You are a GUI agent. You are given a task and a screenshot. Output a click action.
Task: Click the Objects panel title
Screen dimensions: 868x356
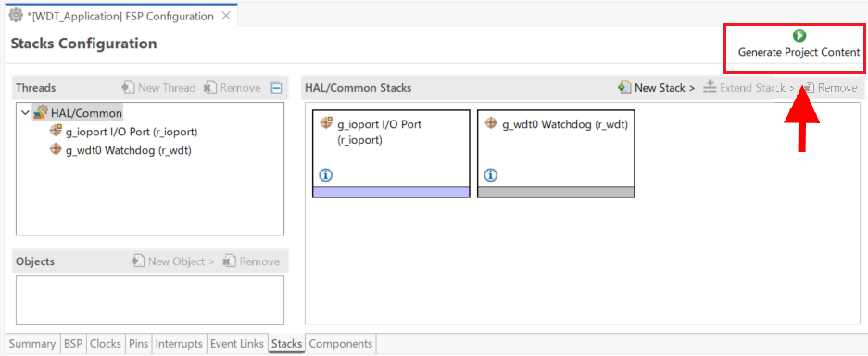point(35,261)
